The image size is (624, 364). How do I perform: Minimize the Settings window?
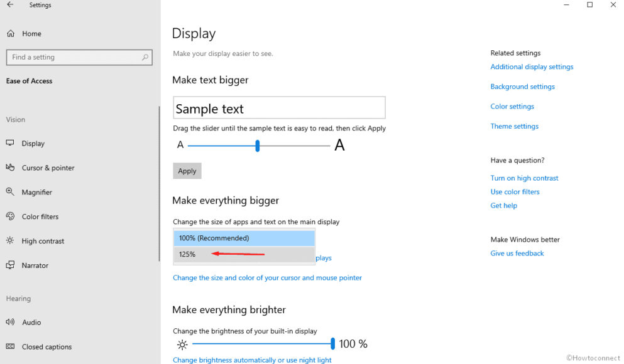click(566, 5)
